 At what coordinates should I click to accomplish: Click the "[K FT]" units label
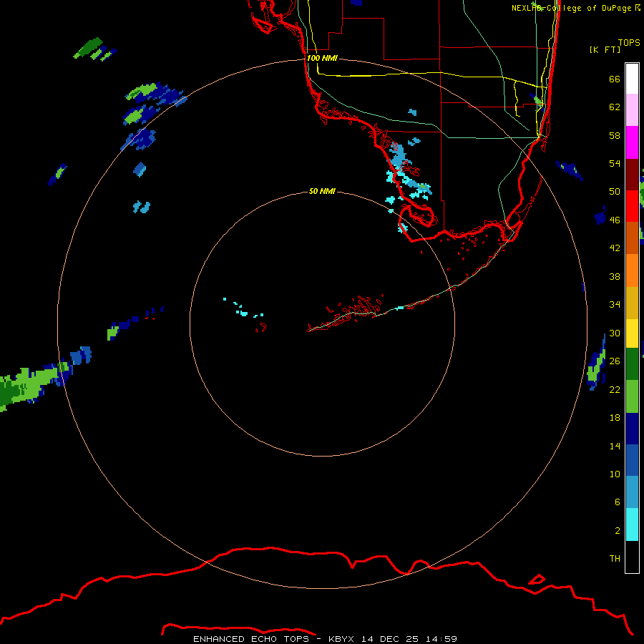[x=605, y=49]
